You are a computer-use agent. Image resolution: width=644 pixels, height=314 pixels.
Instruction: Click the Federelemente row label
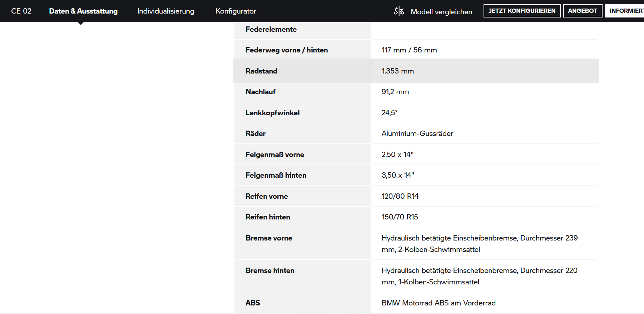point(271,29)
